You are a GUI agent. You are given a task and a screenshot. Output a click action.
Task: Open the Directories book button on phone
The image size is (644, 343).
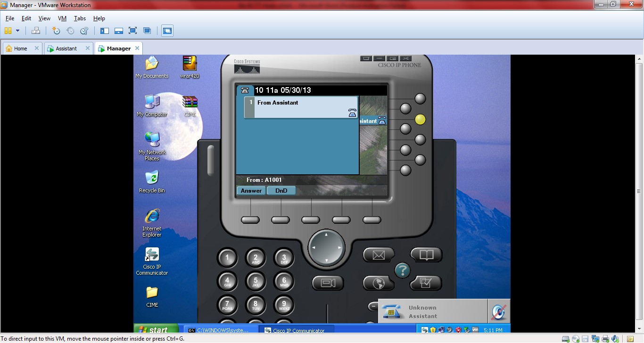pyautogui.click(x=426, y=255)
